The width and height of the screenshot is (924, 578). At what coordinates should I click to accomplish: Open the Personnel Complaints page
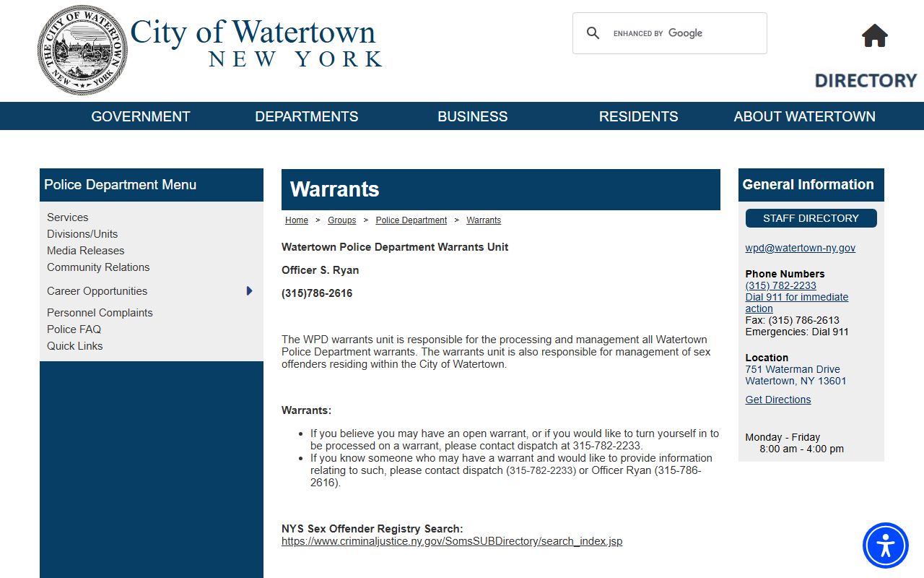pos(100,313)
